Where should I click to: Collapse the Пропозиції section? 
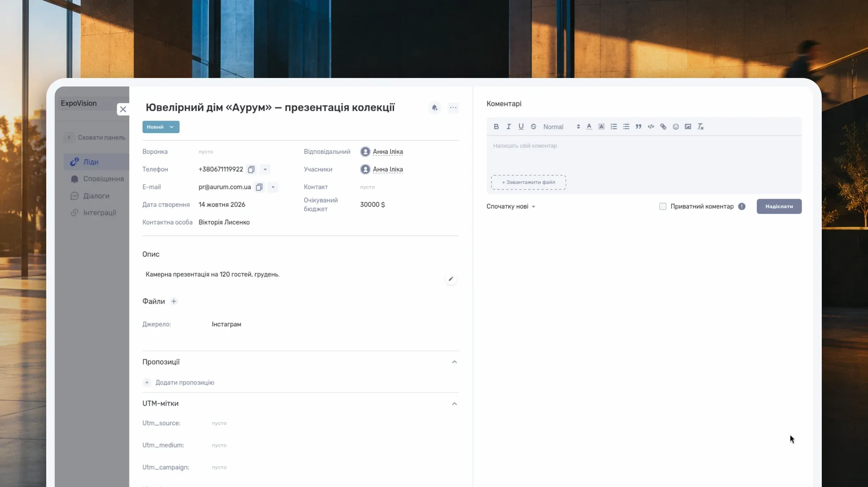(454, 362)
